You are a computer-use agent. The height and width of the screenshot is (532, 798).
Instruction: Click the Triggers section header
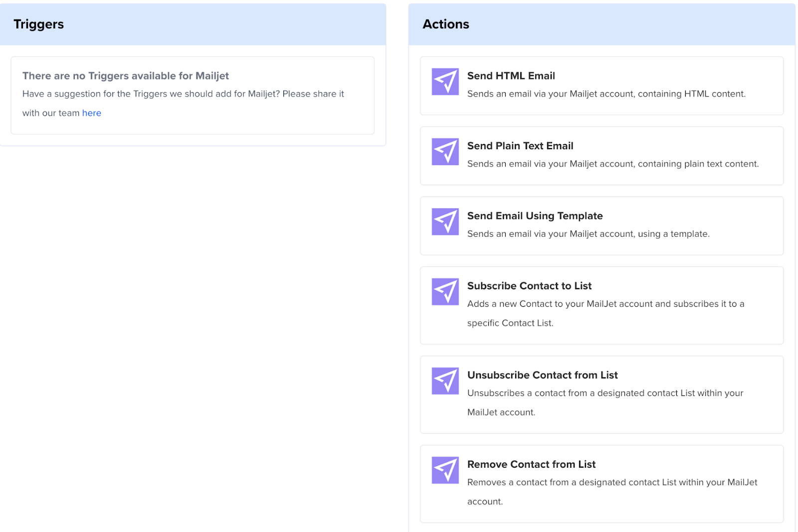(39, 24)
